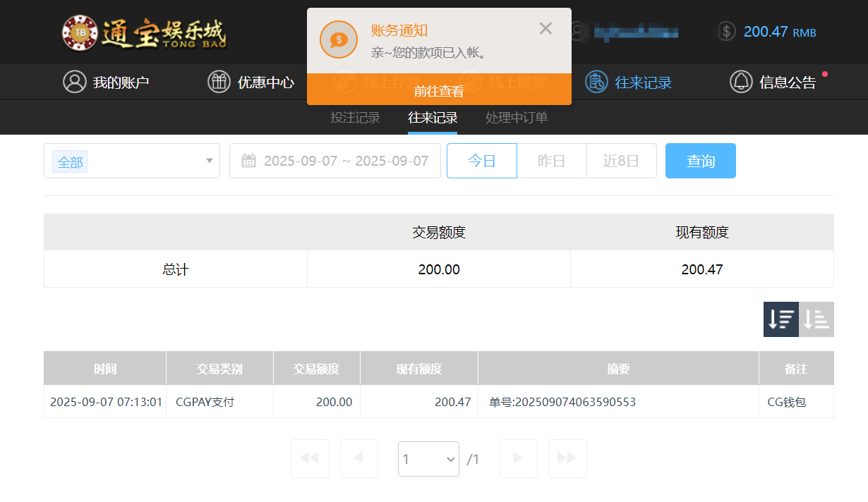
Task: Click the 优惠中心 gift icon
Action: [x=217, y=82]
